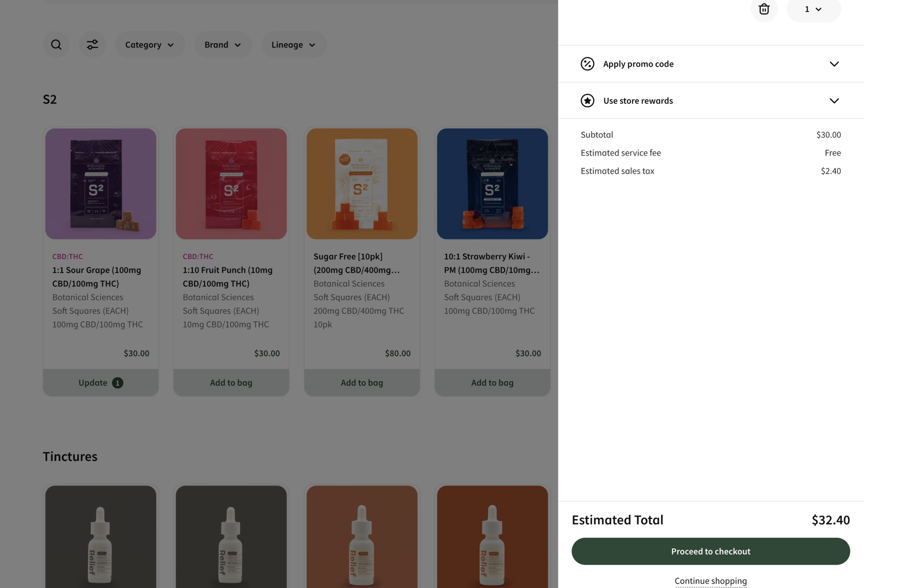
Task: Open first dark Relief tincture thumbnail
Action: click(101, 537)
